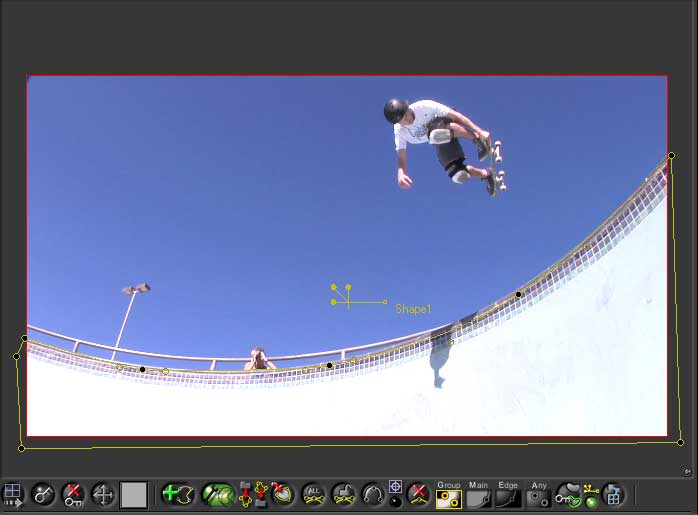This screenshot has height=515, width=698.
Task: Click the small black sphere icon
Action: tap(395, 502)
